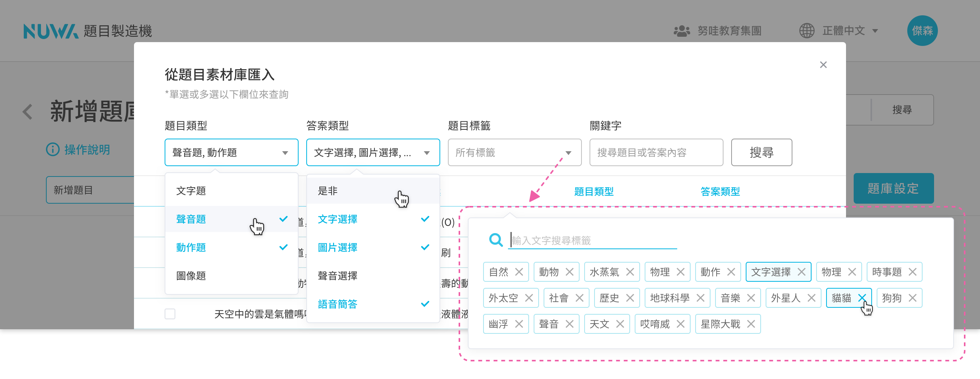
Task: Remove the 星際大戰 tag
Action: [x=751, y=324]
